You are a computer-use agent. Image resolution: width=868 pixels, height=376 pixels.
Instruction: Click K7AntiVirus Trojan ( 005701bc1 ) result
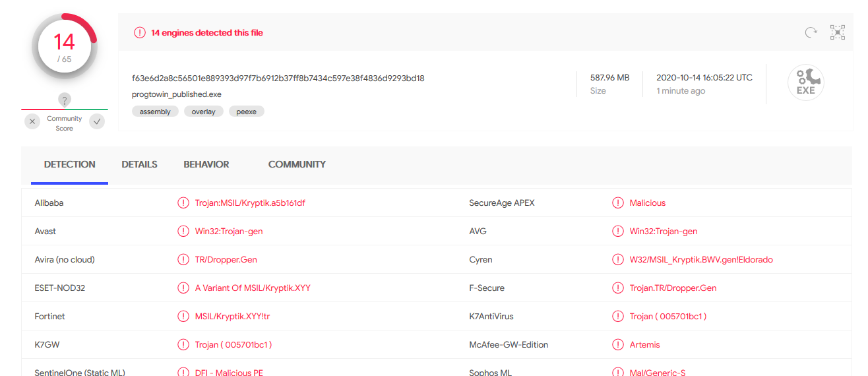668,316
